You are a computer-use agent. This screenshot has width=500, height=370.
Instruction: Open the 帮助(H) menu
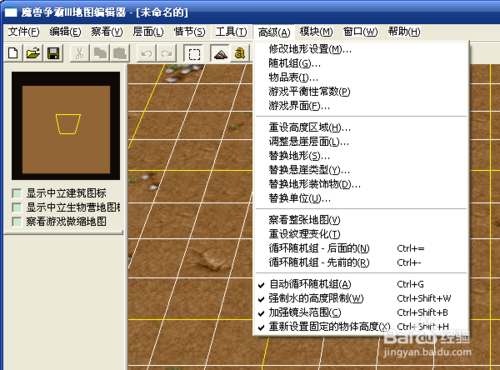(404, 32)
